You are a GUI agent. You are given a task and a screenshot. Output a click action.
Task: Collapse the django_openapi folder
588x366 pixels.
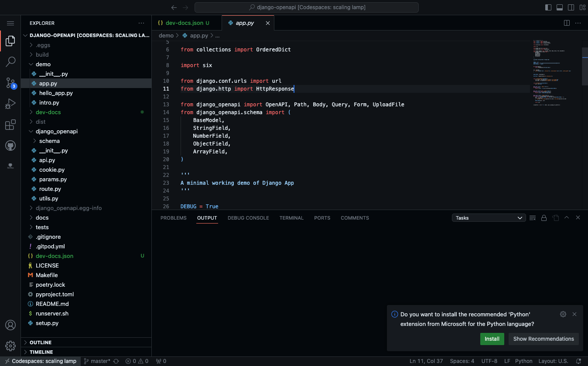click(x=56, y=131)
